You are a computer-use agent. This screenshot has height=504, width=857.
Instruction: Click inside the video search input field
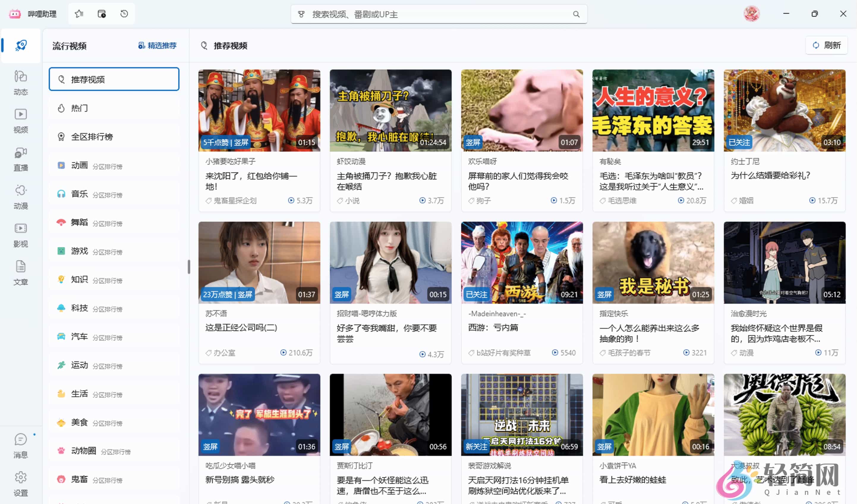pyautogui.click(x=439, y=14)
